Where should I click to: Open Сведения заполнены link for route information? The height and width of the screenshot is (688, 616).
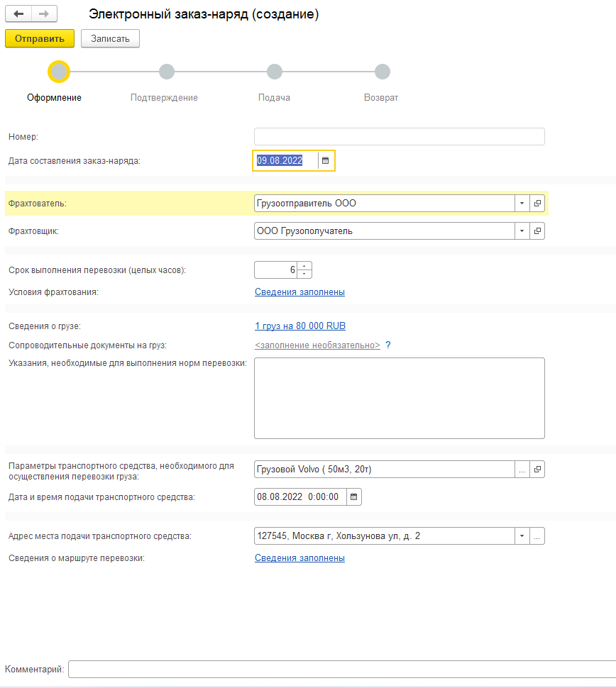pyautogui.click(x=300, y=557)
